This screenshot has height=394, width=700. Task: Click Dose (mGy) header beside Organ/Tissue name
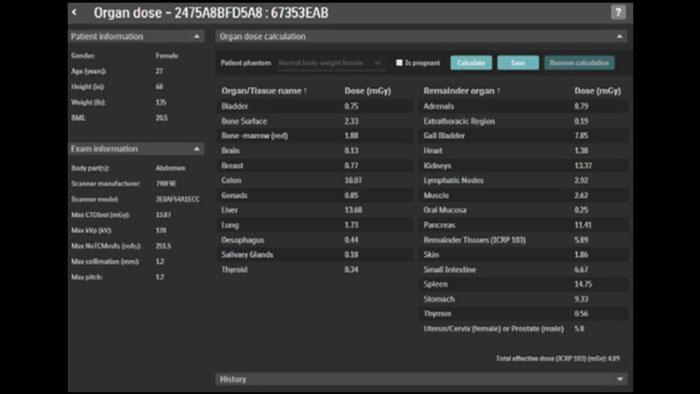click(367, 91)
